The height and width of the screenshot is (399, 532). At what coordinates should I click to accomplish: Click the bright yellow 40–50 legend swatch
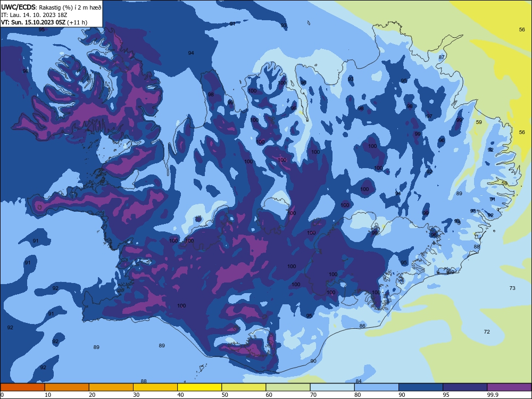click(199, 387)
